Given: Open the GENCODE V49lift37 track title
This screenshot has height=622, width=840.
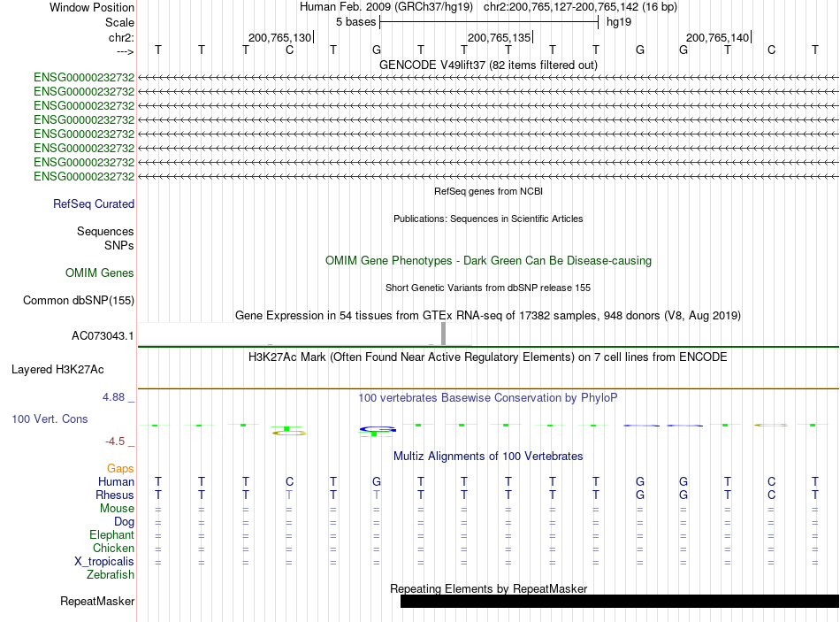Looking at the screenshot, I should click(x=488, y=65).
